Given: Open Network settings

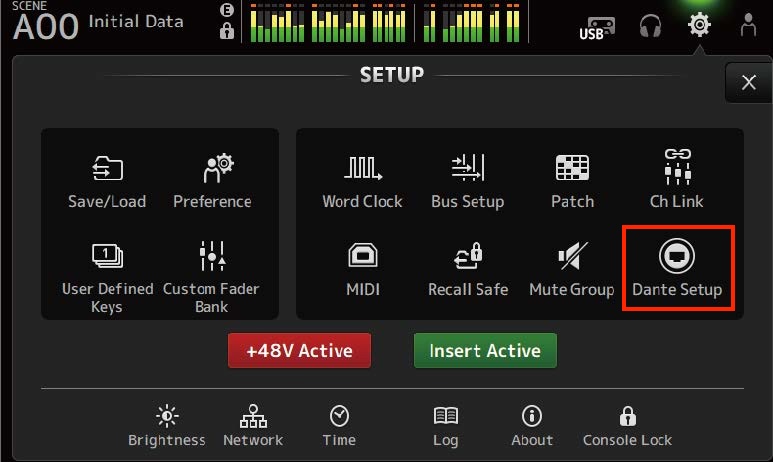Looking at the screenshot, I should [x=253, y=426].
